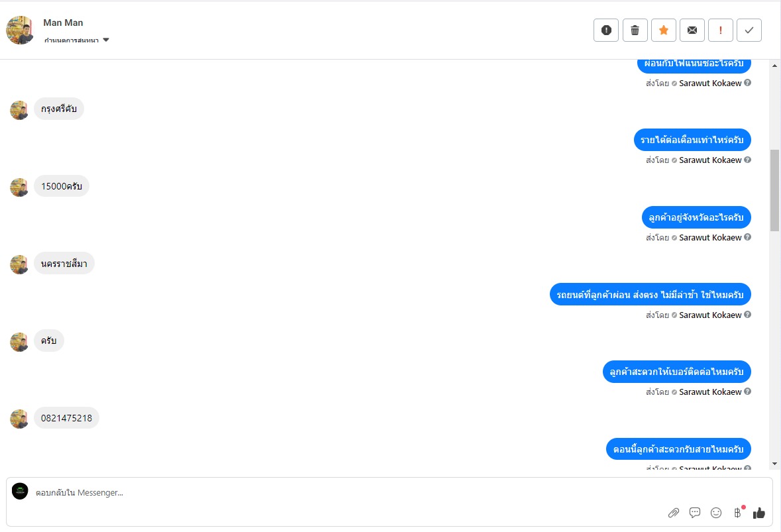Mark conversation unread with envelope icon

point(692,30)
